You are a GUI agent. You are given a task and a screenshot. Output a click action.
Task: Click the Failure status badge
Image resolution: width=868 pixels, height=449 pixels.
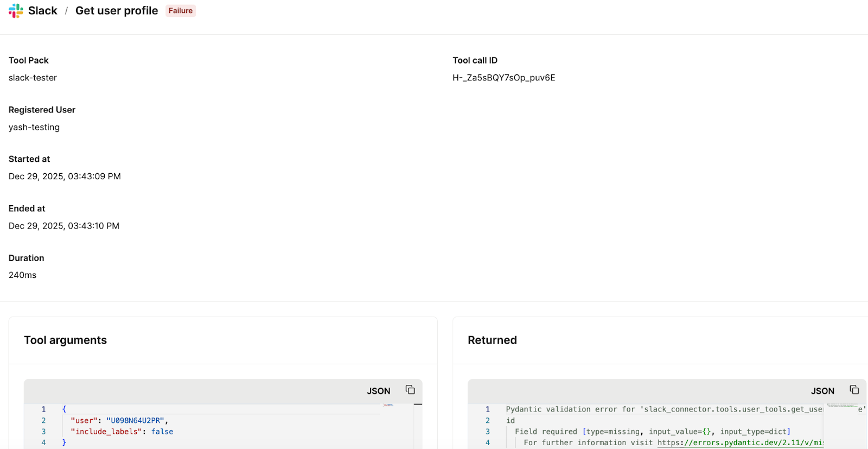(181, 11)
